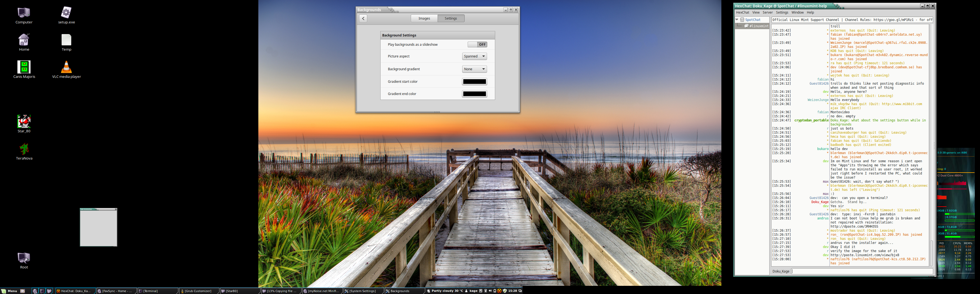Click the battery tray icon
980x294 pixels.
tap(495, 291)
